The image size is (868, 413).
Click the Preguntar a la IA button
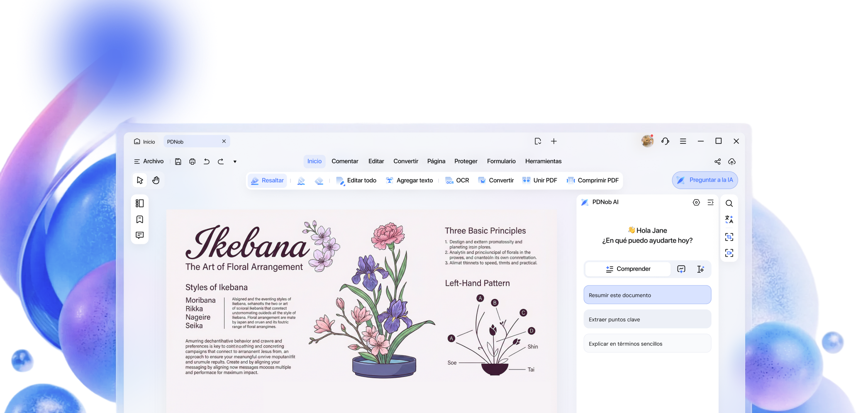pos(705,180)
